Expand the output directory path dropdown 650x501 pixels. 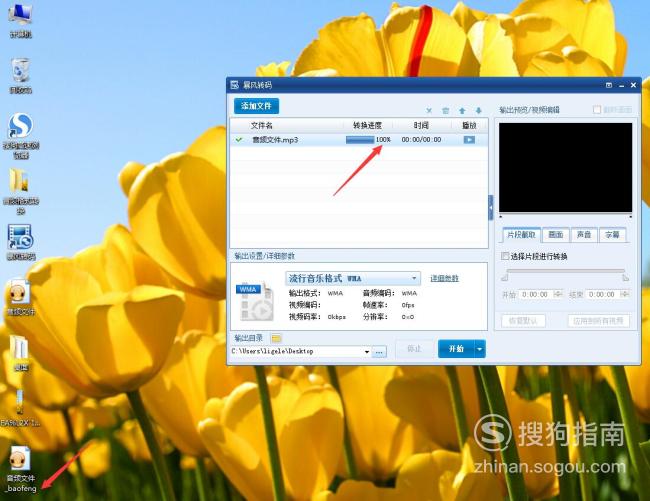[x=367, y=351]
